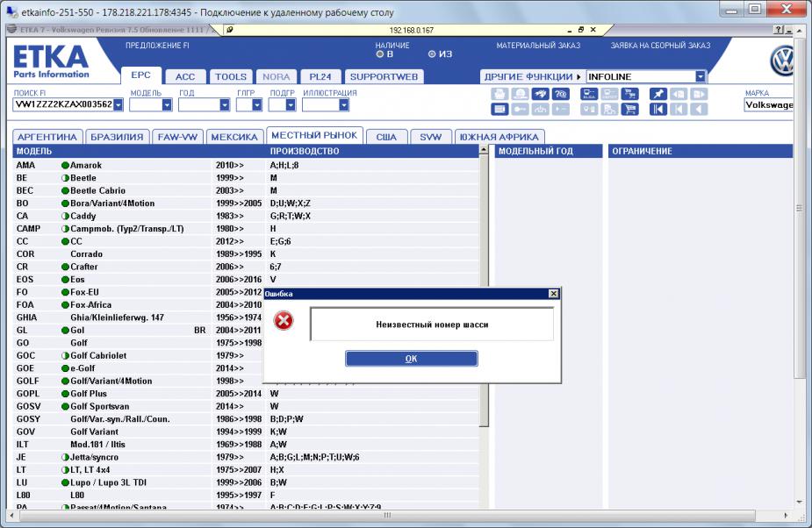Open the SUPPORTWEB tab
Image resolution: width=812 pixels, height=528 pixels.
tap(384, 77)
